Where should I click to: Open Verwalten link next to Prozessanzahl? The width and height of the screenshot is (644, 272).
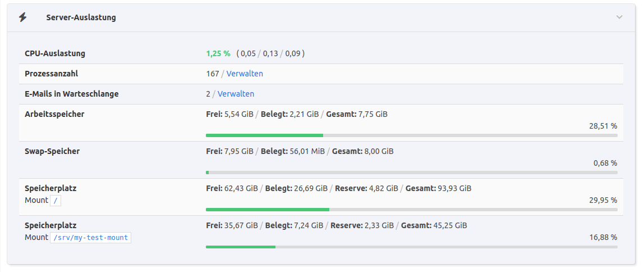tap(245, 74)
